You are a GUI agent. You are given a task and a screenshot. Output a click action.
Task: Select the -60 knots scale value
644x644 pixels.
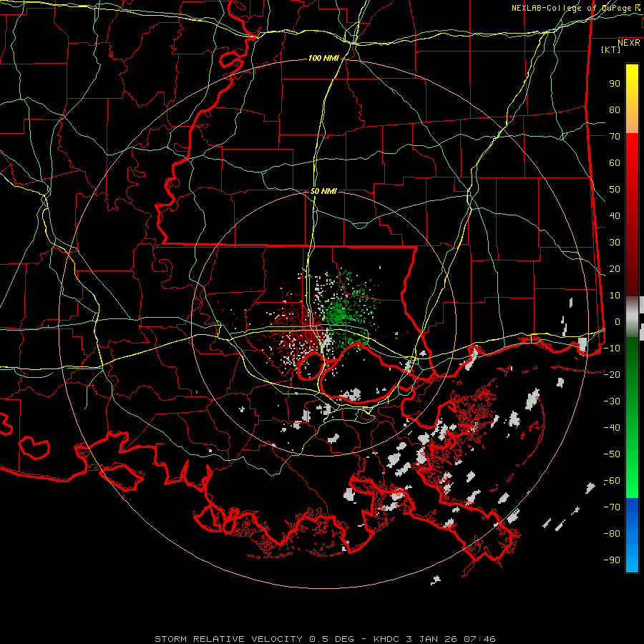612,481
